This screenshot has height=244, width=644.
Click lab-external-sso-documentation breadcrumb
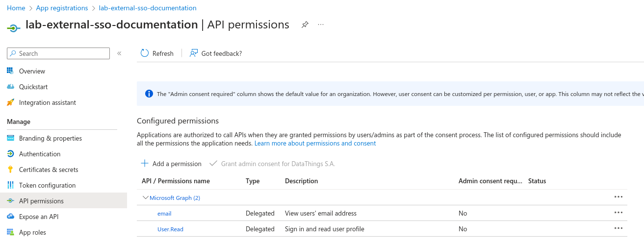click(x=148, y=8)
